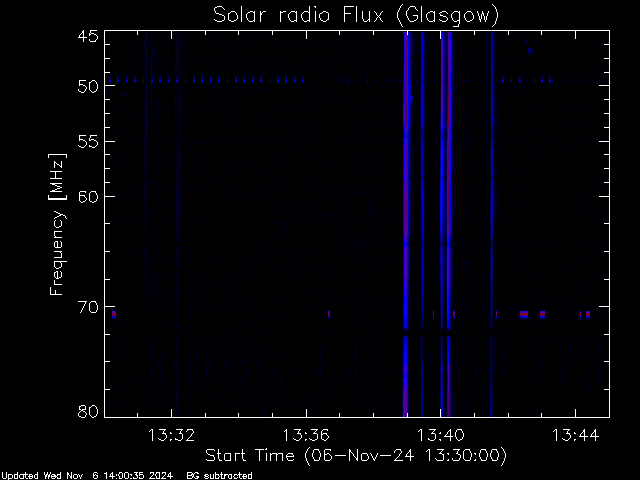Screen dimensions: 640x480
Task: Click the 13:44 time axis label
Action: (x=575, y=435)
